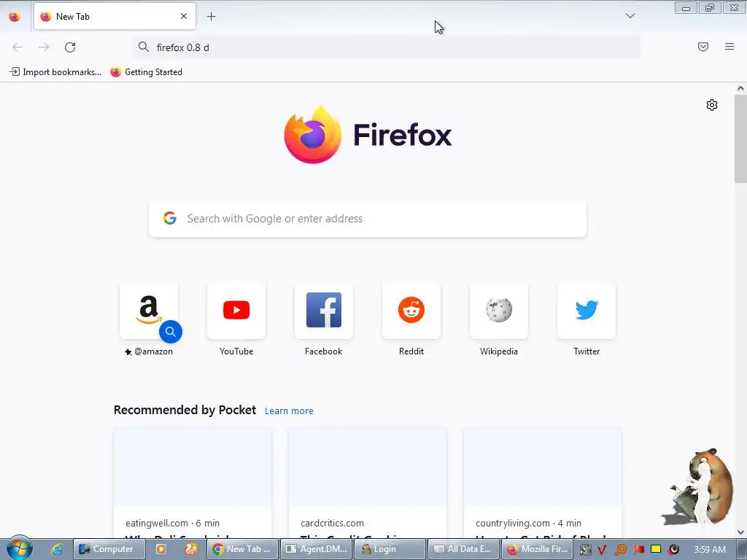Click the Firefox View icon left of tabs
The height and width of the screenshot is (560, 747).
tap(15, 17)
